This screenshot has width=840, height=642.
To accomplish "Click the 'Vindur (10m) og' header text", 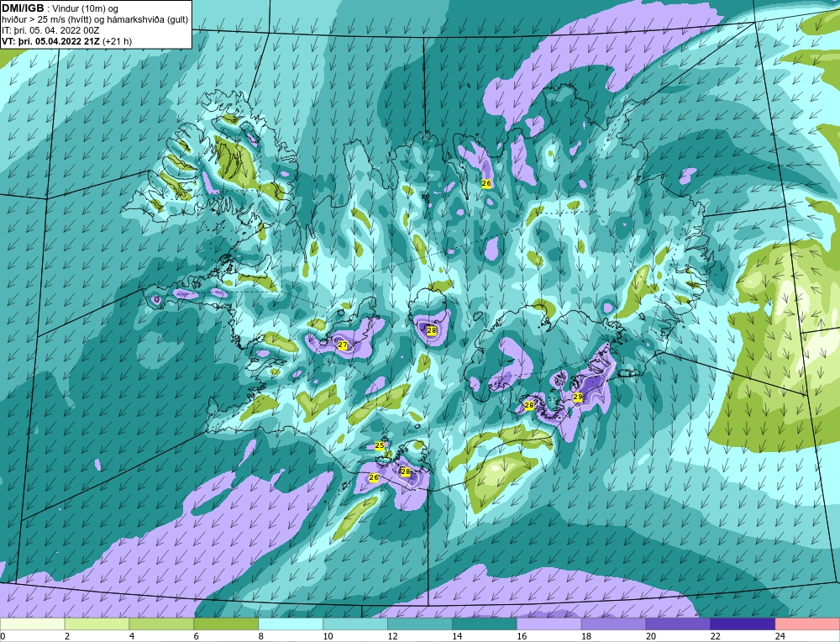I will [x=85, y=9].
